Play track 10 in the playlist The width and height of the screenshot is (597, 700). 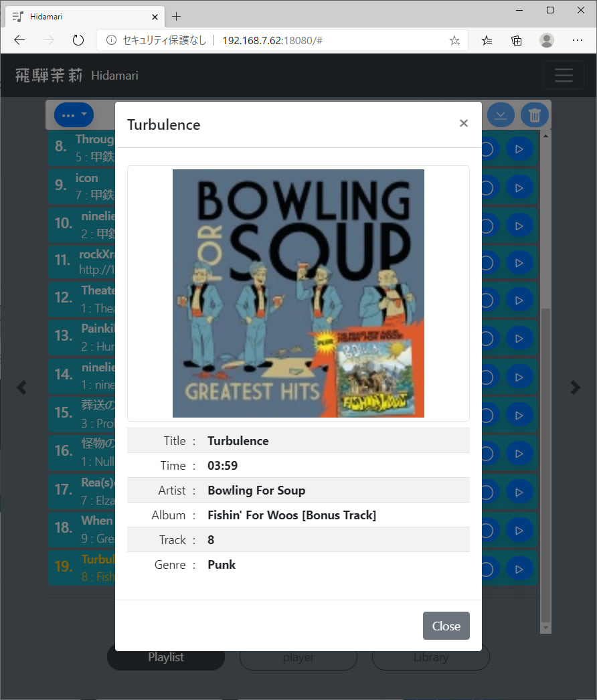519,226
